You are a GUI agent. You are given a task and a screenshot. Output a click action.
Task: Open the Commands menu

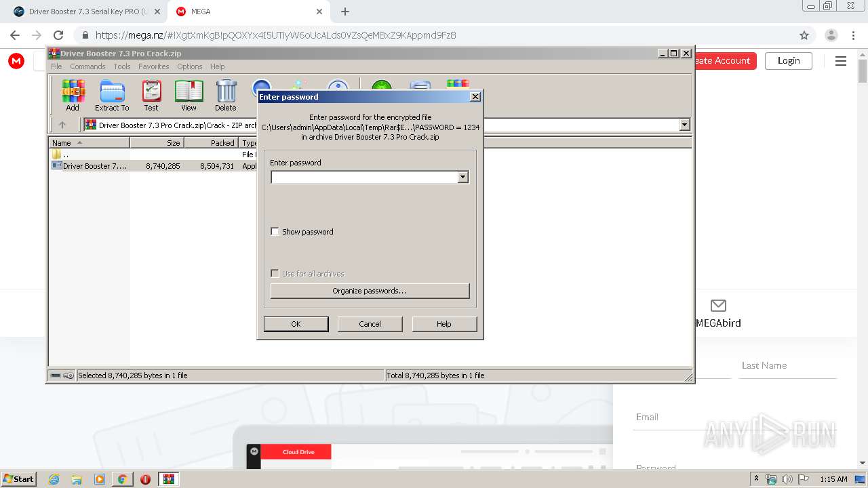pyautogui.click(x=87, y=66)
